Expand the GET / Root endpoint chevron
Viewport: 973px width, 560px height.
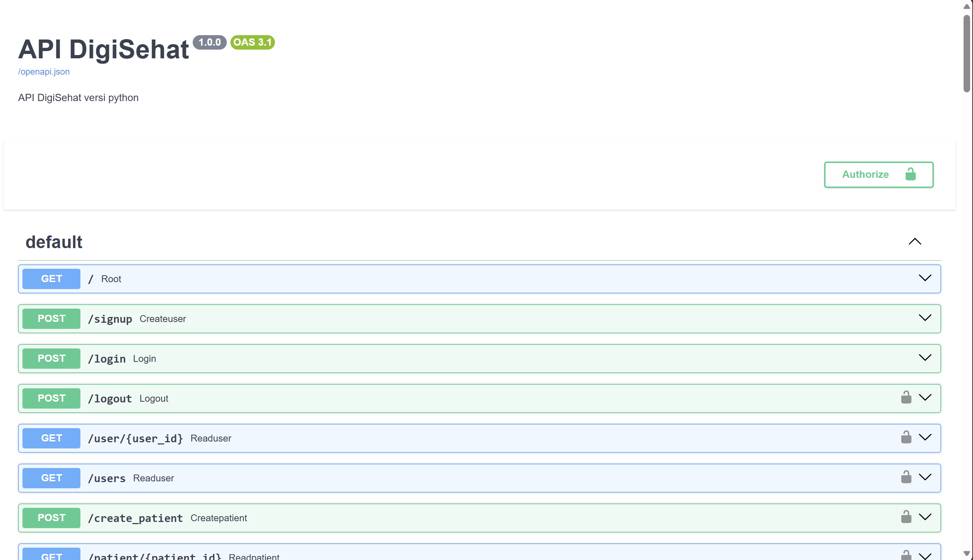click(x=924, y=278)
